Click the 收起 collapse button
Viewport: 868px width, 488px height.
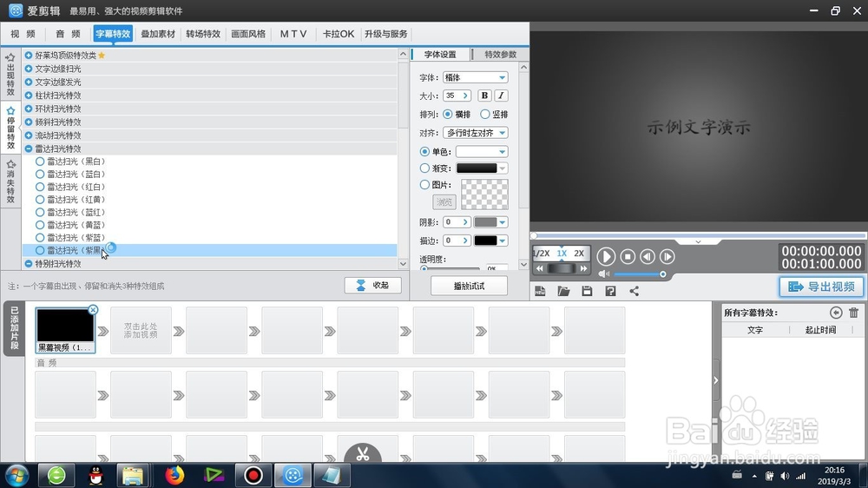373,286
